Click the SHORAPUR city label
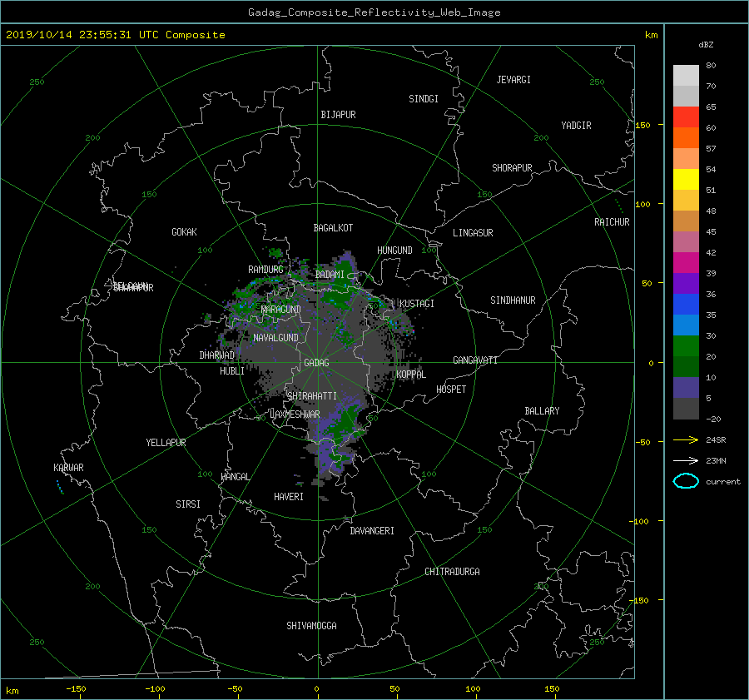The width and height of the screenshot is (749, 700). coord(512,168)
